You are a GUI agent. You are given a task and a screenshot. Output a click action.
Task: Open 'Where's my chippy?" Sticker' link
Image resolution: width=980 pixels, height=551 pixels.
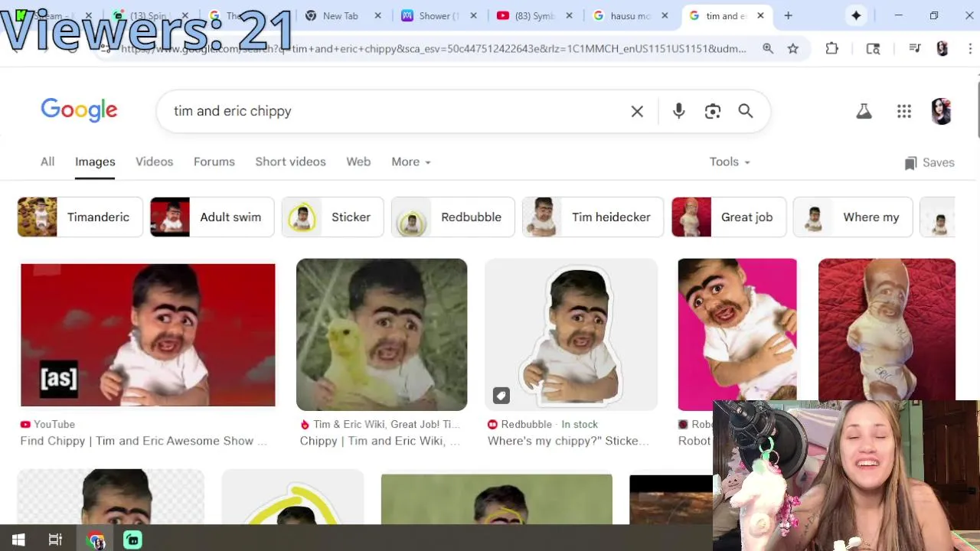[568, 441]
